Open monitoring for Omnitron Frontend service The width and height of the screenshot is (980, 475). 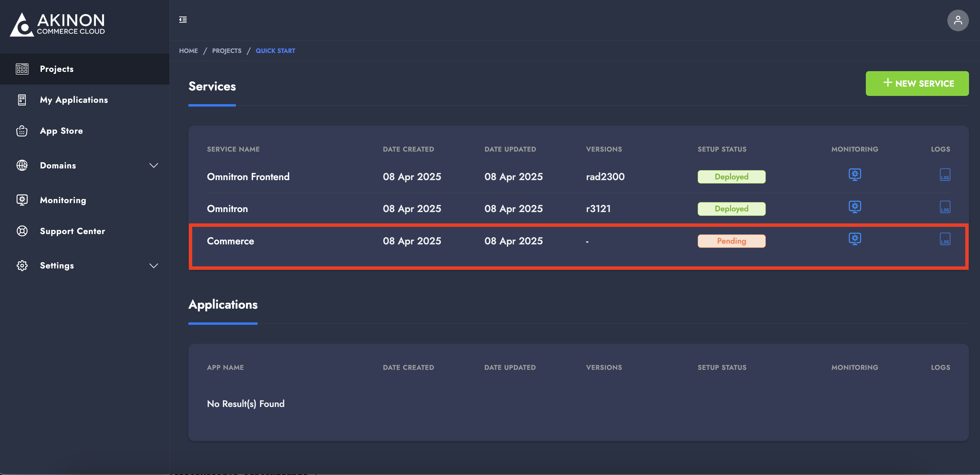[x=854, y=175]
